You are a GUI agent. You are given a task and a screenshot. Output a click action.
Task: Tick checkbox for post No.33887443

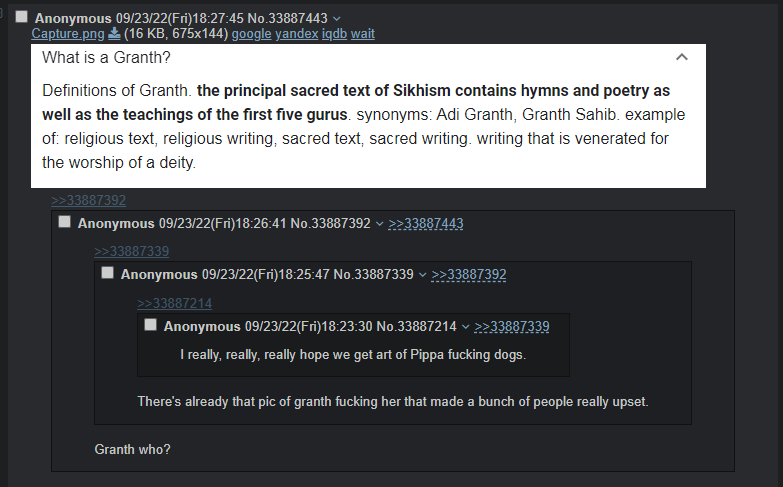coord(21,17)
